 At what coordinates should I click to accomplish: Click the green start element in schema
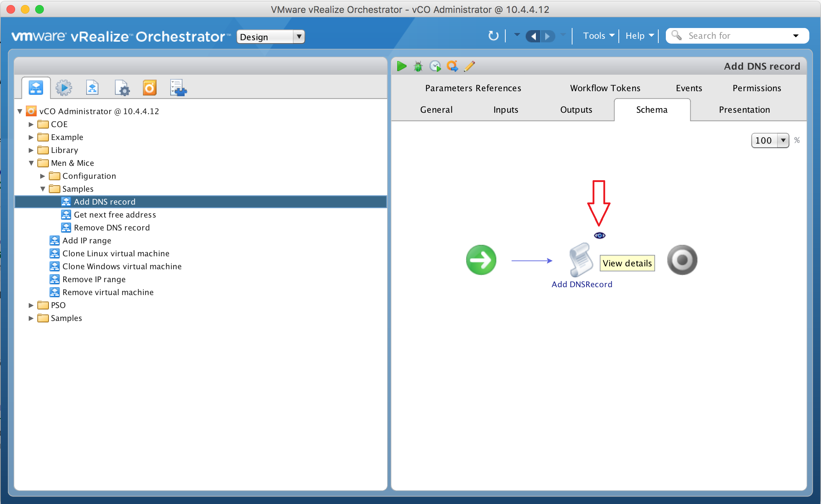pyautogui.click(x=481, y=260)
